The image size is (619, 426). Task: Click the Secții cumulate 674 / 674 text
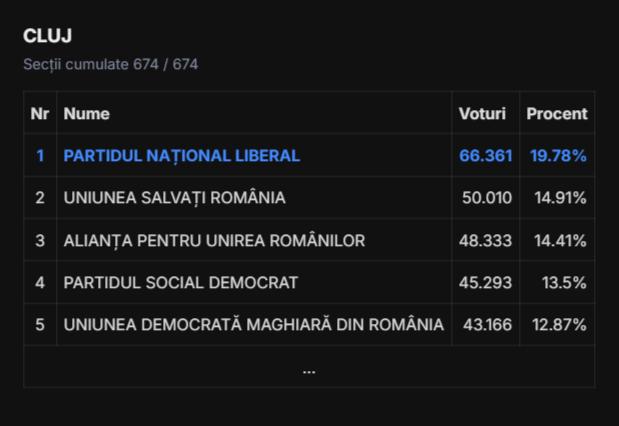click(x=110, y=64)
